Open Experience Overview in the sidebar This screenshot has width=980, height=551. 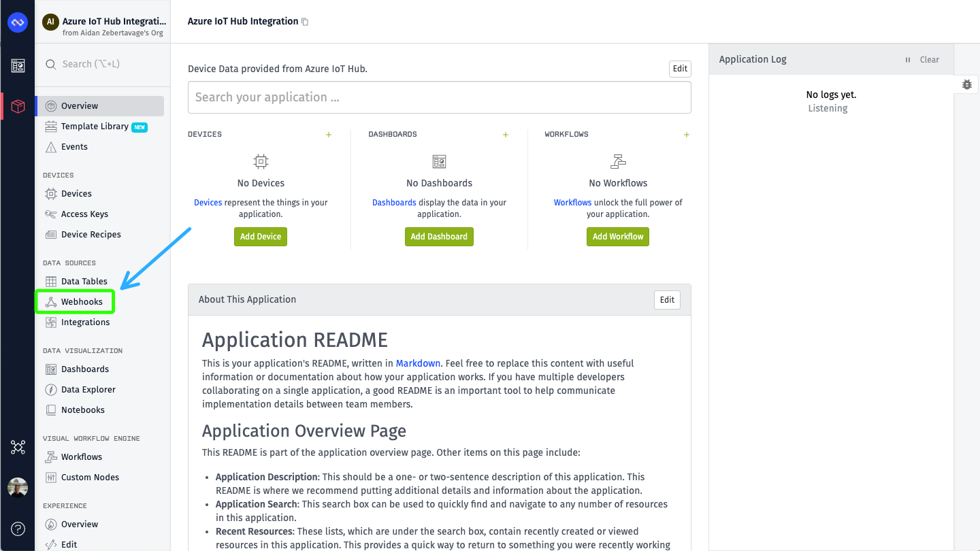tap(80, 524)
